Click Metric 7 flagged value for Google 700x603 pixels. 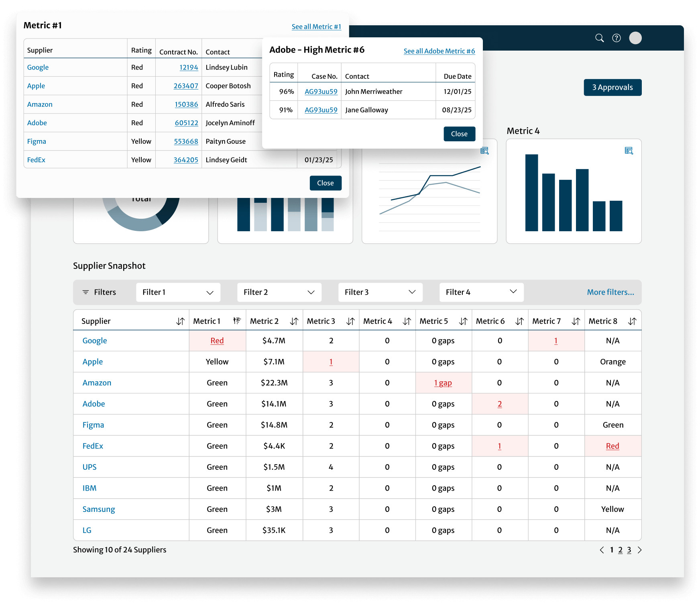pyautogui.click(x=556, y=341)
